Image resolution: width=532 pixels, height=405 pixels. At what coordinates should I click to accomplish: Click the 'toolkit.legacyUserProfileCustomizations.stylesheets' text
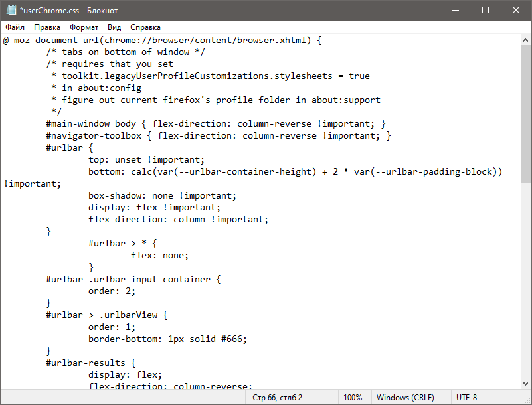(x=197, y=76)
